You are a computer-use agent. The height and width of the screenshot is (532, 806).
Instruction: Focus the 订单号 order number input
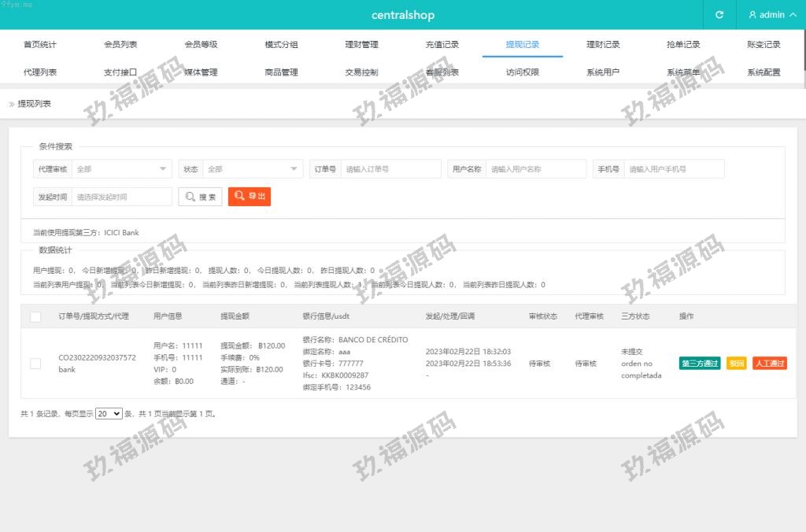coord(390,169)
